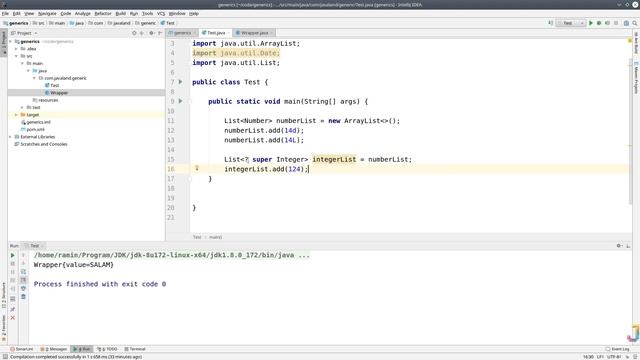Open the Project view selector dropdown
The width and height of the screenshot is (640, 360).
coord(24,33)
